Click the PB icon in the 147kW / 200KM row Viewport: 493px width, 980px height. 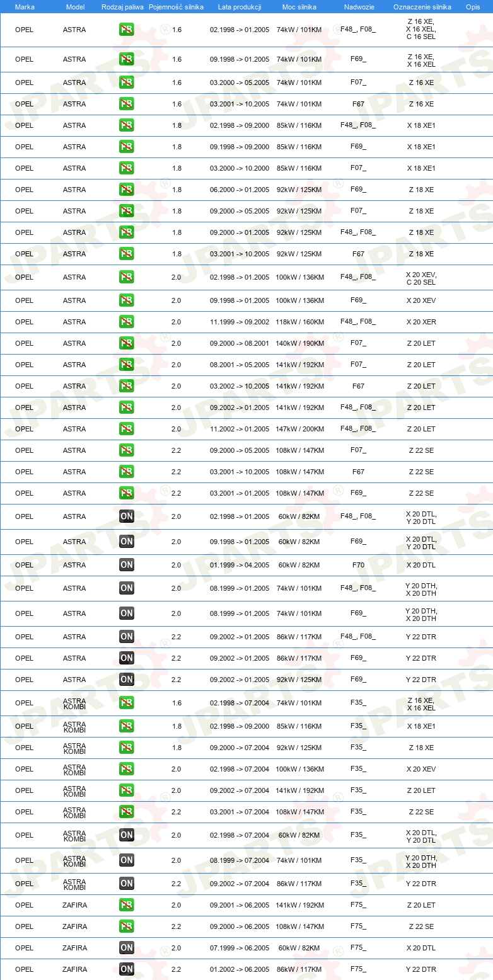pyautogui.click(x=127, y=429)
